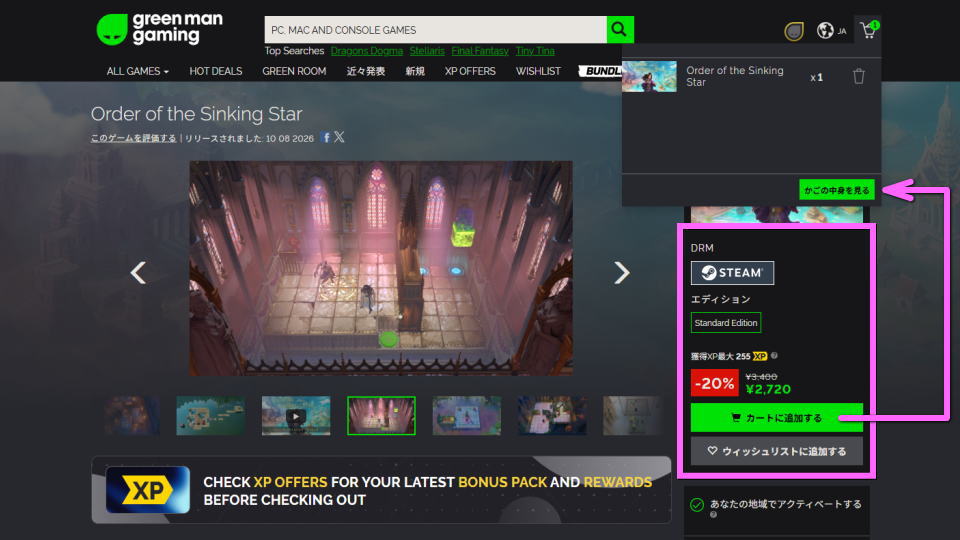Click the main cathedral screenshot image
The image size is (960, 540).
coord(381,268)
